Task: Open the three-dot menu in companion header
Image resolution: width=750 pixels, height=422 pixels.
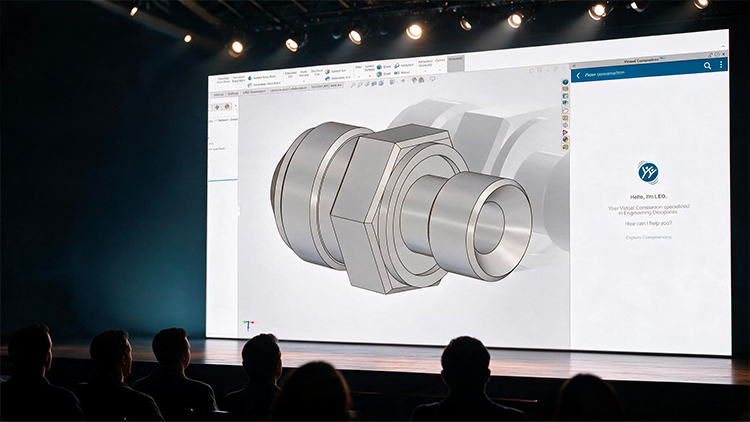Action: pyautogui.click(x=721, y=64)
